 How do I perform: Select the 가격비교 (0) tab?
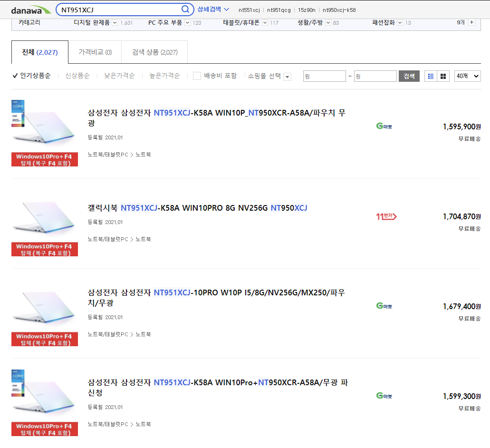(x=95, y=52)
